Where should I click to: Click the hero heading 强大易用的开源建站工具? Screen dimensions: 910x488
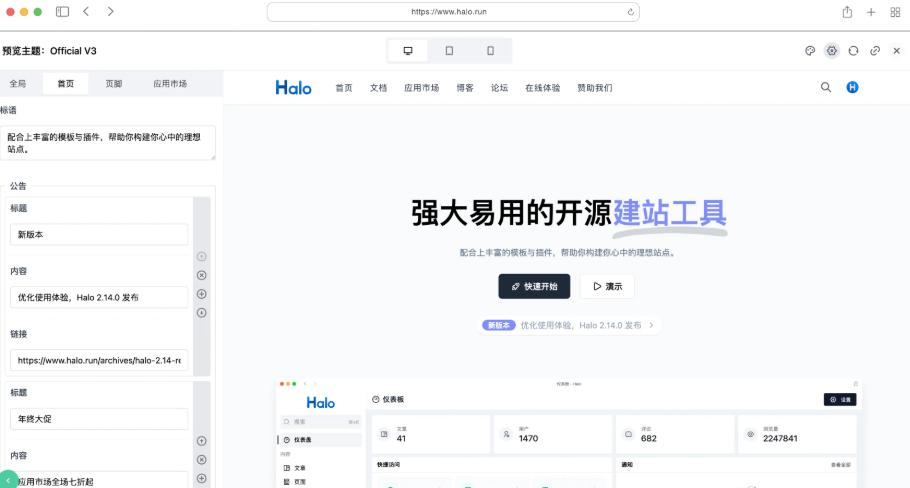point(569,213)
